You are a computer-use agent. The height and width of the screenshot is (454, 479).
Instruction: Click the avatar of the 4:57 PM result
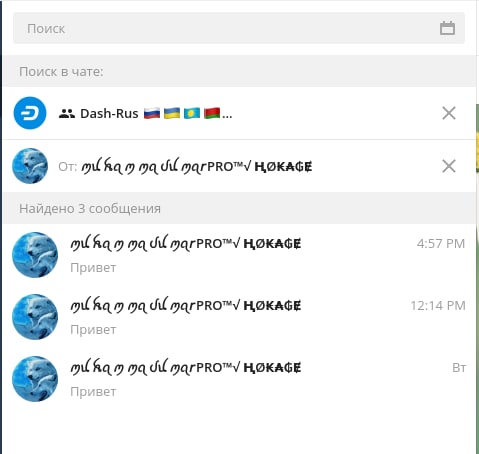tap(35, 255)
